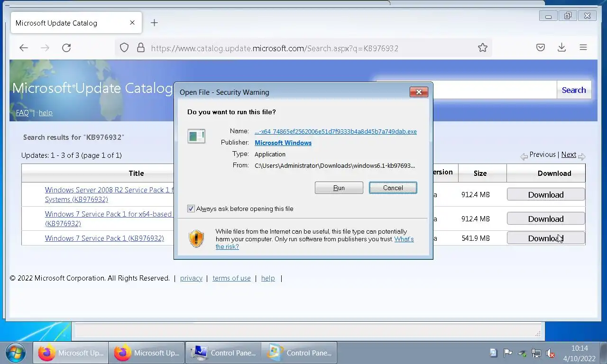This screenshot has width=607, height=364.
Task: Click the Microsoft Update Catalog page title
Action: [x=92, y=88]
